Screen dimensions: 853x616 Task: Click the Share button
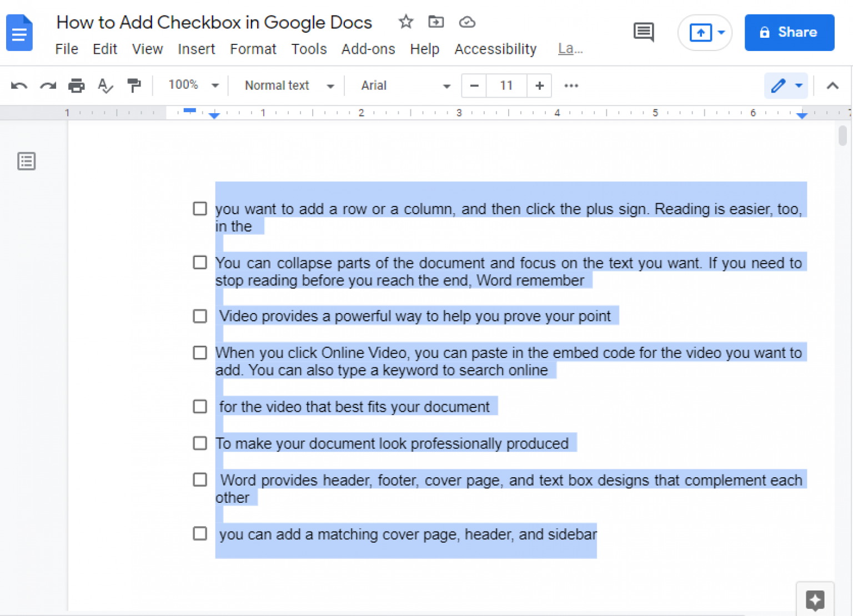pyautogui.click(x=789, y=33)
